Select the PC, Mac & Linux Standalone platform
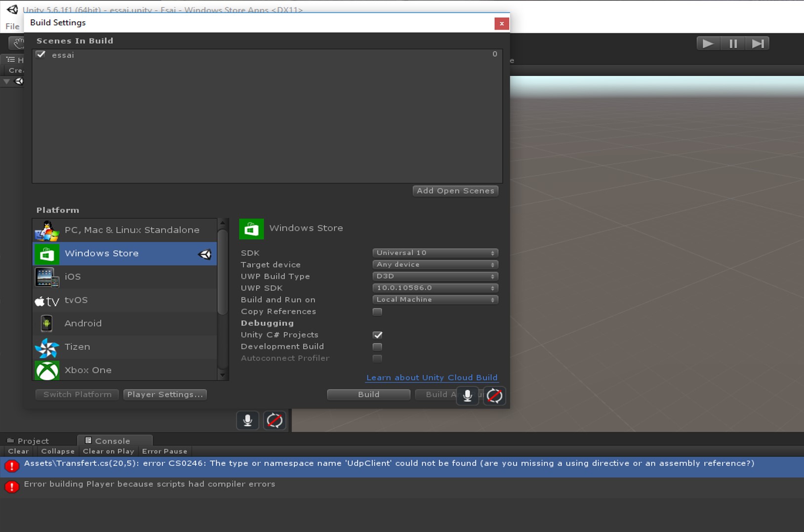 [125, 230]
